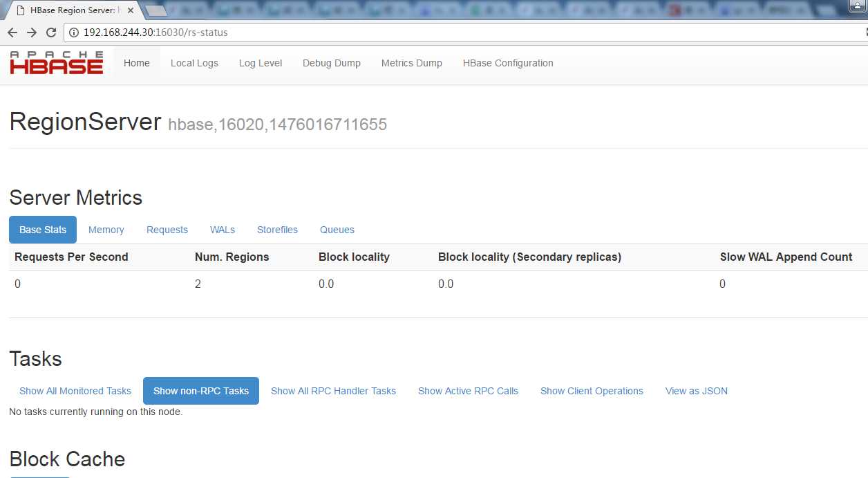Click the browser back arrow
The height and width of the screenshot is (478, 868).
pos(12,33)
